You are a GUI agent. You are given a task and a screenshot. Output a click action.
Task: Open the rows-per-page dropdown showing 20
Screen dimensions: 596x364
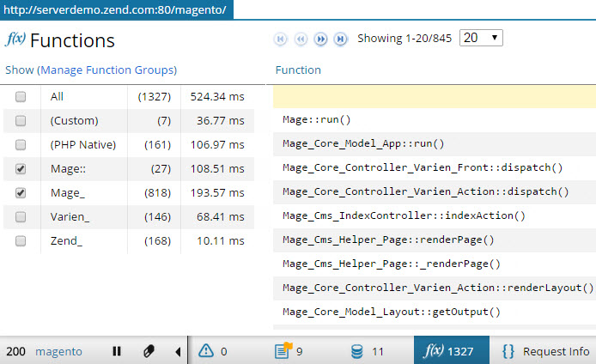[481, 38]
